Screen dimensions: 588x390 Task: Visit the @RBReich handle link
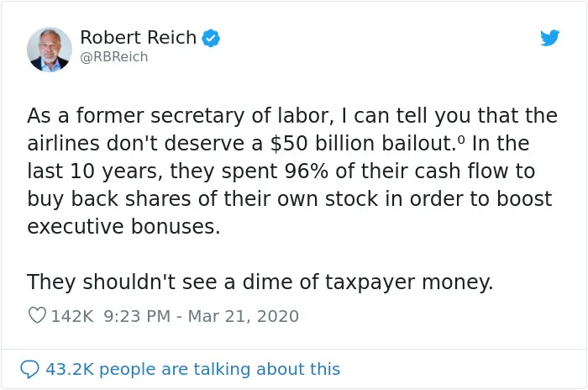click(114, 57)
